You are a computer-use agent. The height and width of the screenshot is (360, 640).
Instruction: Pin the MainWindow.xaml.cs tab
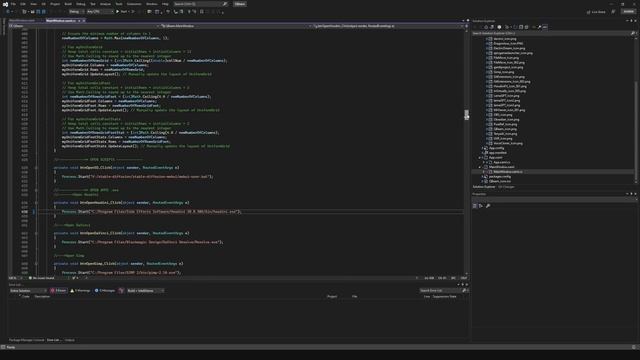79,20
